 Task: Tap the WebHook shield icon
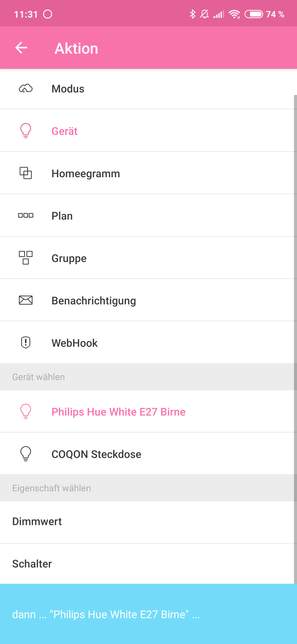(x=26, y=343)
